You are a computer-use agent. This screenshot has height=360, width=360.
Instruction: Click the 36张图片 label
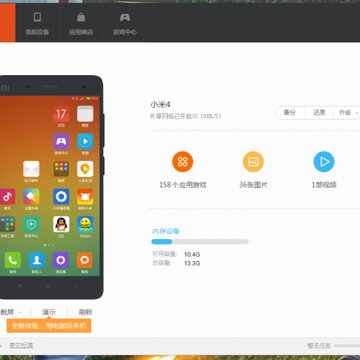(x=253, y=185)
